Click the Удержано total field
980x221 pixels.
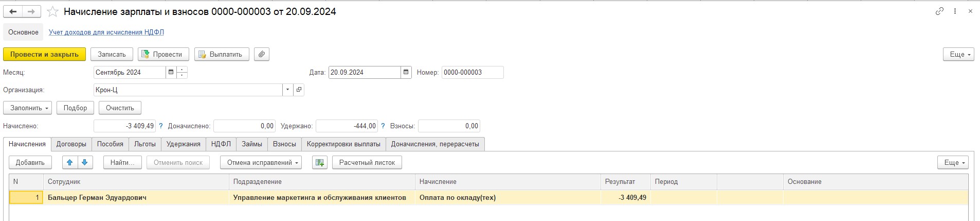[347, 126]
